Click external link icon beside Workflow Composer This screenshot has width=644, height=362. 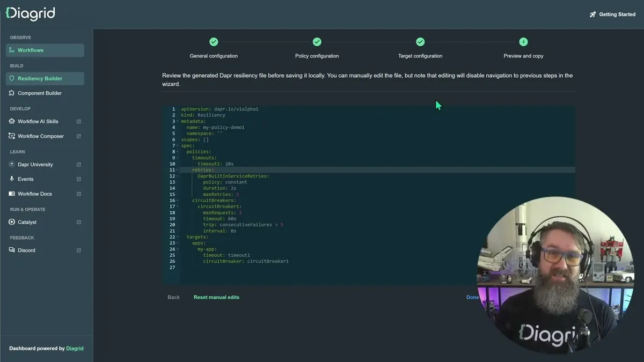[79, 136]
